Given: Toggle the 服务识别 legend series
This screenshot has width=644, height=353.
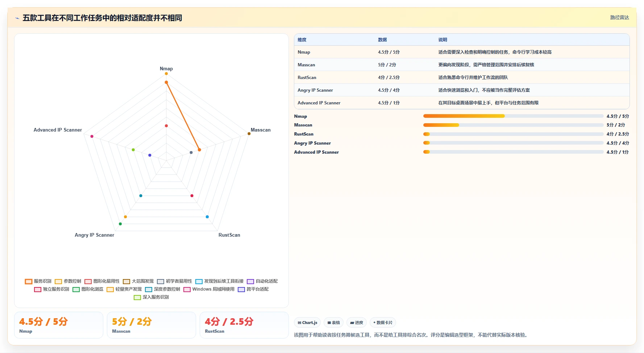Looking at the screenshot, I should [38, 281].
